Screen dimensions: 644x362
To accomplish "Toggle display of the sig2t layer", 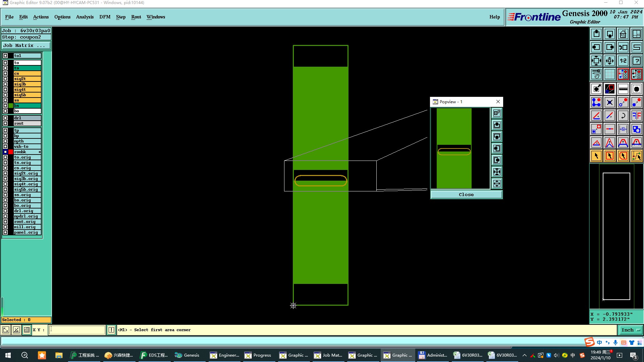I will (5, 79).
